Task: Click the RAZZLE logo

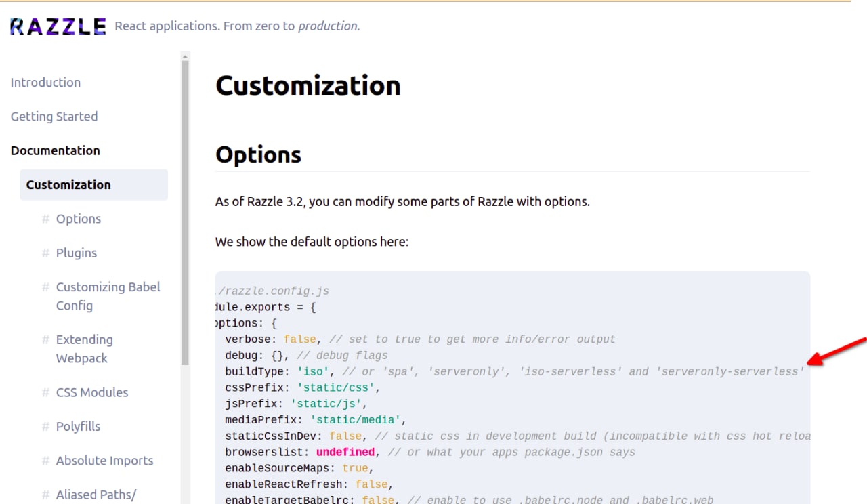Action: tap(58, 26)
